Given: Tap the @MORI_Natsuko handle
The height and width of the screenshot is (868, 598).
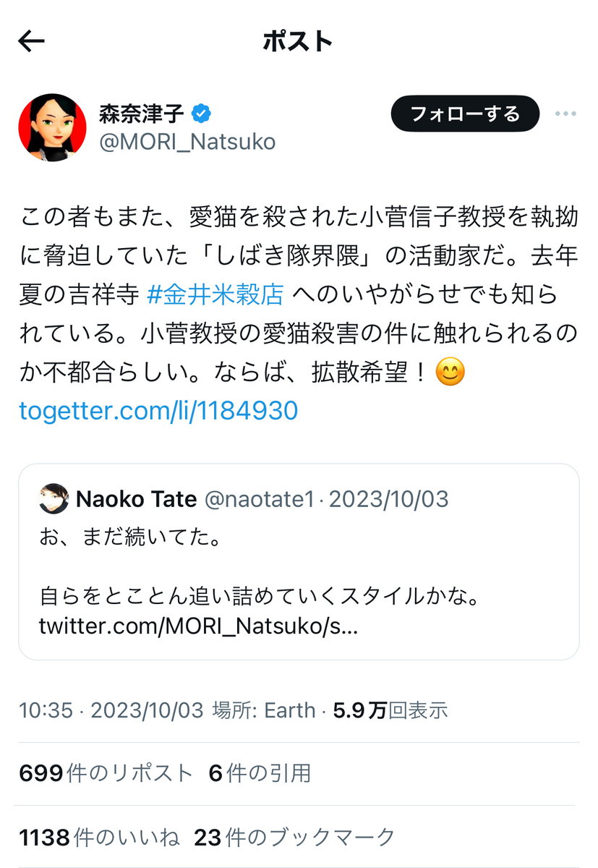Looking at the screenshot, I should point(187,141).
